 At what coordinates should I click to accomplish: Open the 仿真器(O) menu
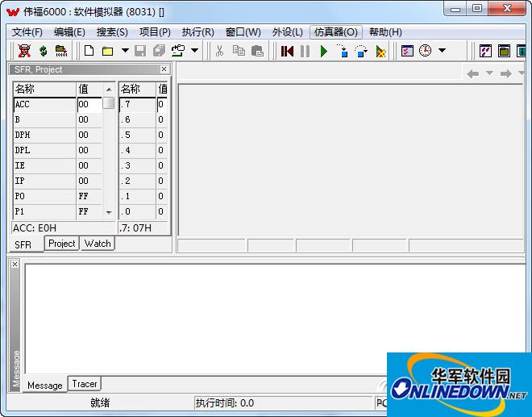[336, 32]
